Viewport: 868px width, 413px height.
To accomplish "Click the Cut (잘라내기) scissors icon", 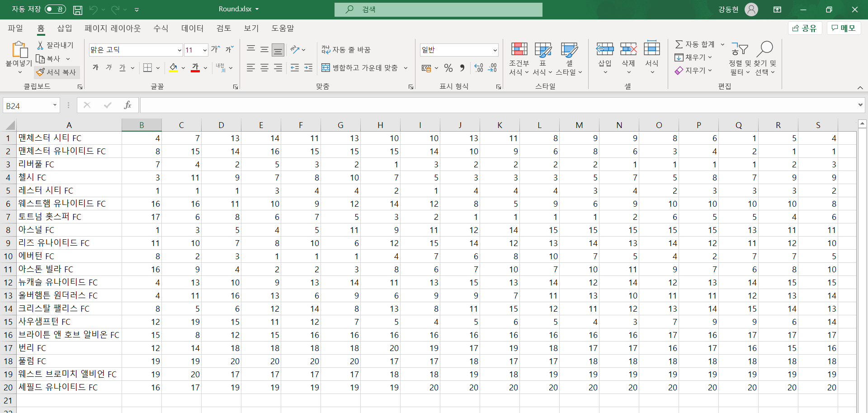I will pyautogui.click(x=40, y=45).
